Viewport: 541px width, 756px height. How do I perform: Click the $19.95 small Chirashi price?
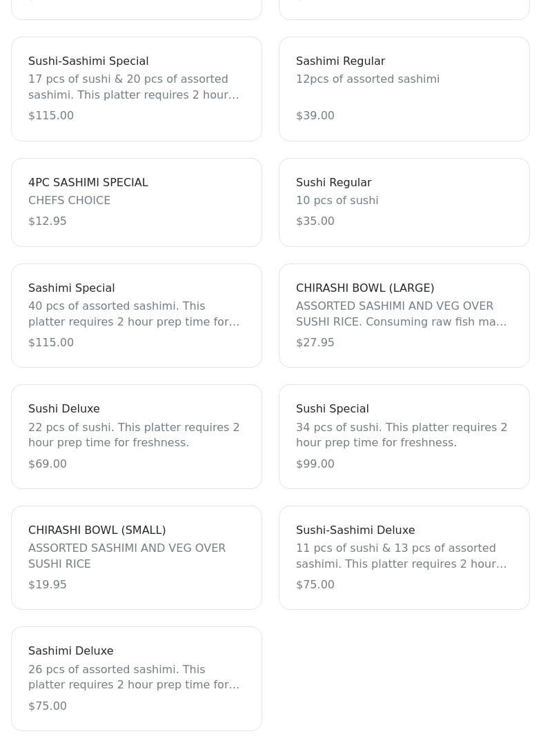click(x=47, y=584)
